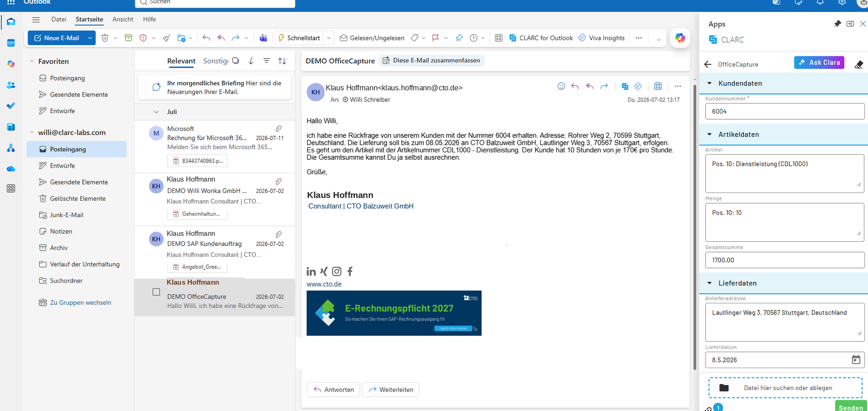Open Copilot in the left app rail

11,64
